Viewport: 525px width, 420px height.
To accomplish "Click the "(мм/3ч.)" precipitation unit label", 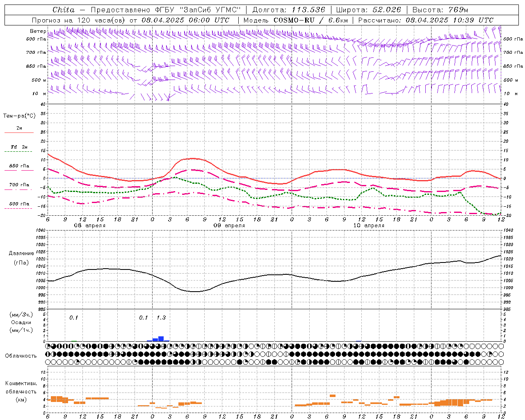I will coord(21,315).
